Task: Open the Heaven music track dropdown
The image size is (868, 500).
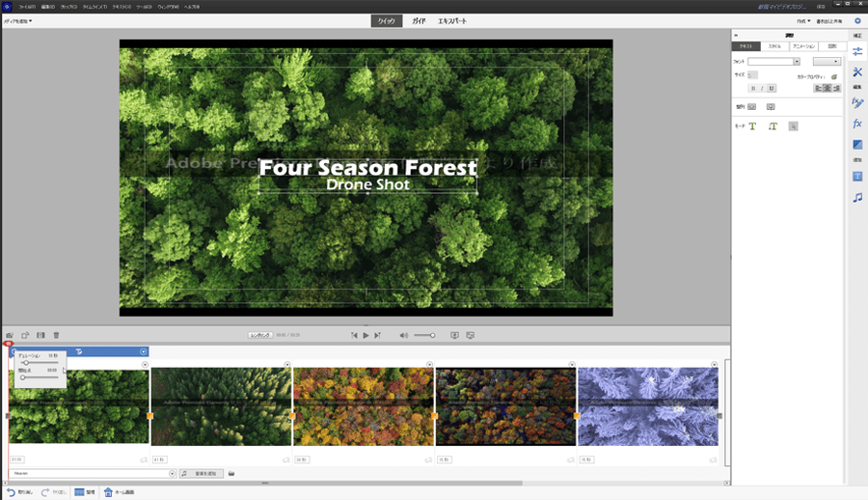Action: pos(172,473)
